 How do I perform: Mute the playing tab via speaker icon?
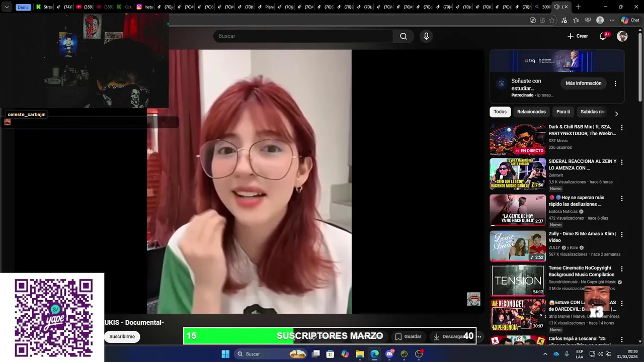point(556,7)
